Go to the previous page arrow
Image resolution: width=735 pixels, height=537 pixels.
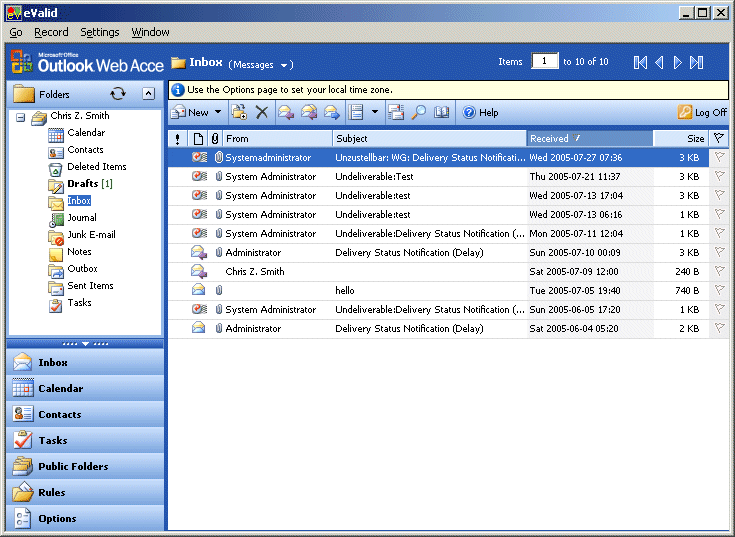tap(659, 62)
